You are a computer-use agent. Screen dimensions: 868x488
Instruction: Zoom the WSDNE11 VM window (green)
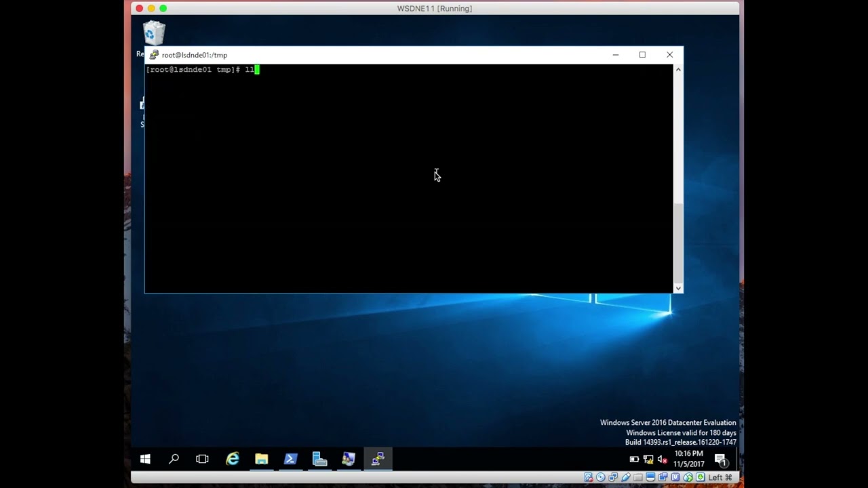(163, 8)
